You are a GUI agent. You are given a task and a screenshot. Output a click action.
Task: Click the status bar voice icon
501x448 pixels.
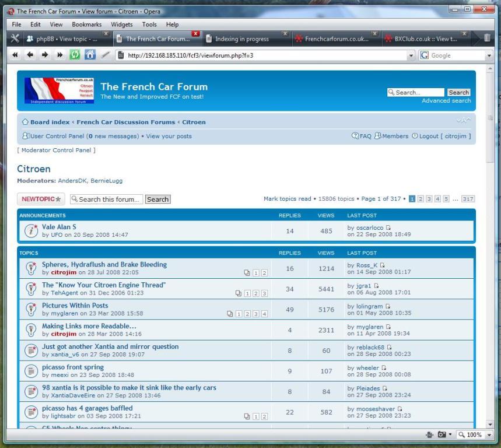point(429,435)
